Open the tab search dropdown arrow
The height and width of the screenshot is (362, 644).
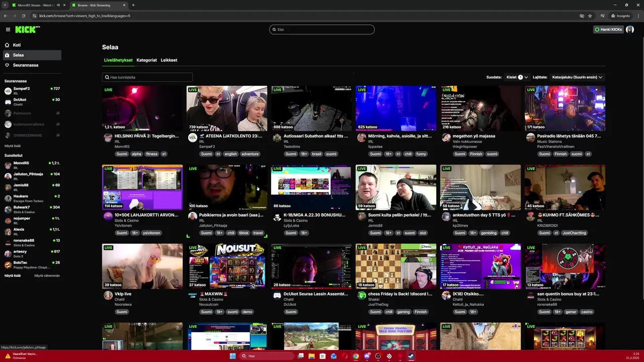[x=5, y=5]
